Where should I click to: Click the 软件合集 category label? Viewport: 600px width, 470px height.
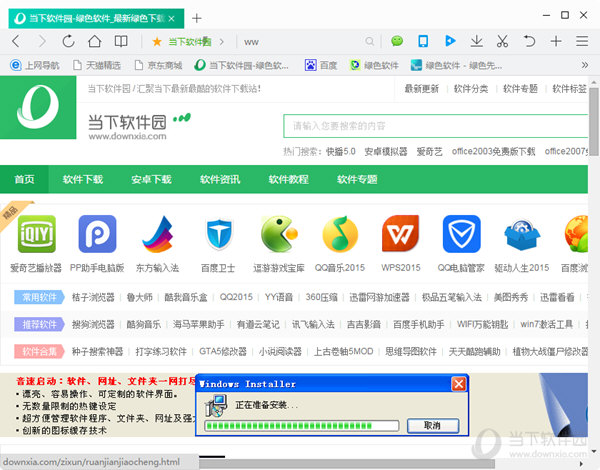39,351
